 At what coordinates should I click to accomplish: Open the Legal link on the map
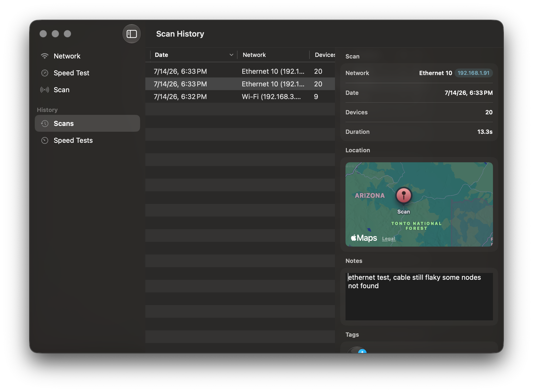tap(389, 238)
